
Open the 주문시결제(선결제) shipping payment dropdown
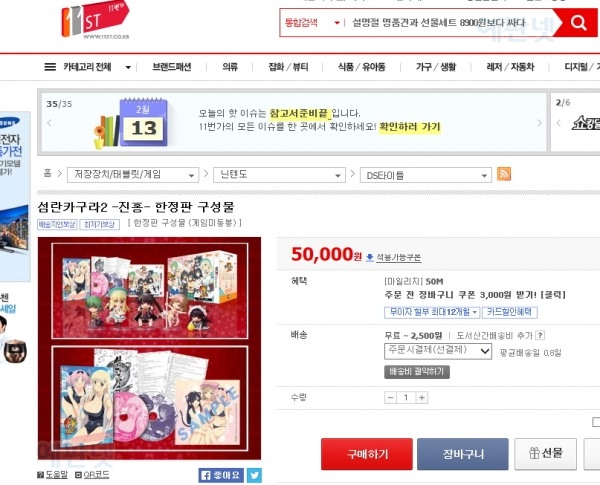(x=438, y=351)
